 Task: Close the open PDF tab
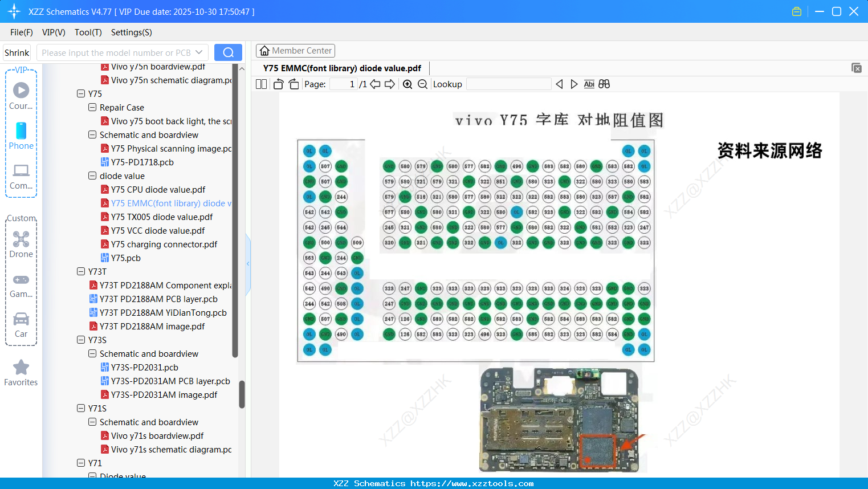click(x=857, y=68)
